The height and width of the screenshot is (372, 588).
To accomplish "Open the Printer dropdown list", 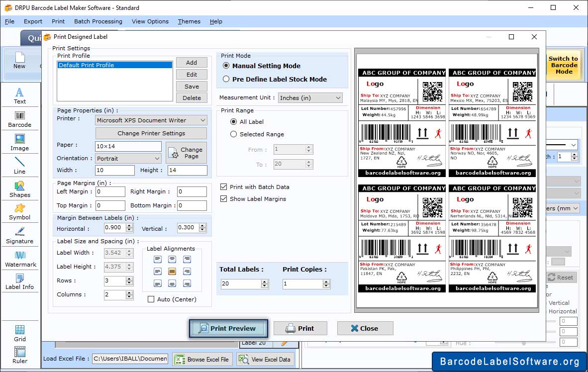I will click(x=151, y=120).
